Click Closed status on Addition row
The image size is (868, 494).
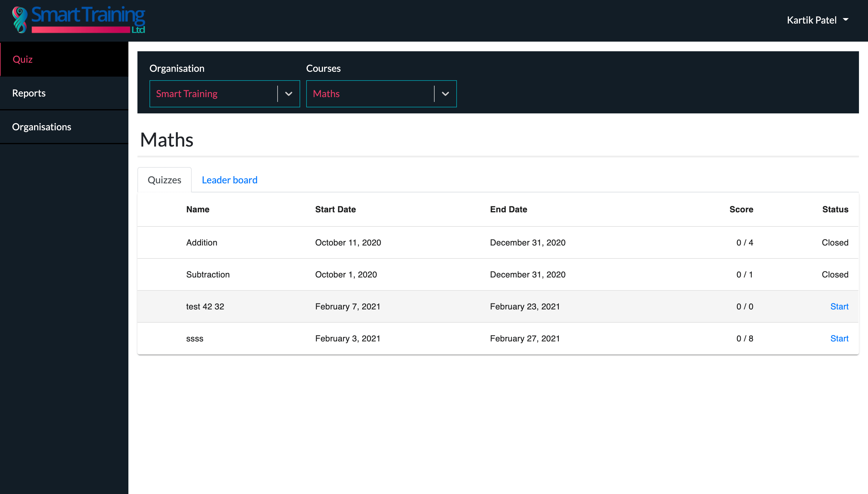tap(835, 242)
